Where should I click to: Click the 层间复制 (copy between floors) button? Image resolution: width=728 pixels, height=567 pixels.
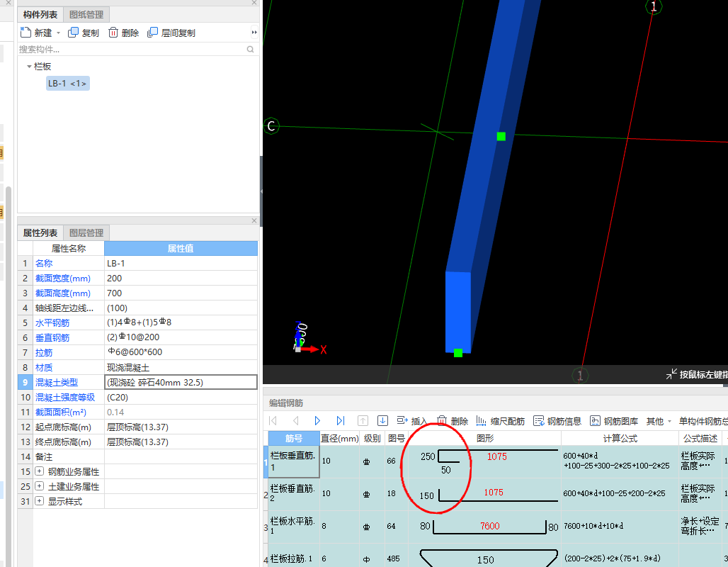171,33
